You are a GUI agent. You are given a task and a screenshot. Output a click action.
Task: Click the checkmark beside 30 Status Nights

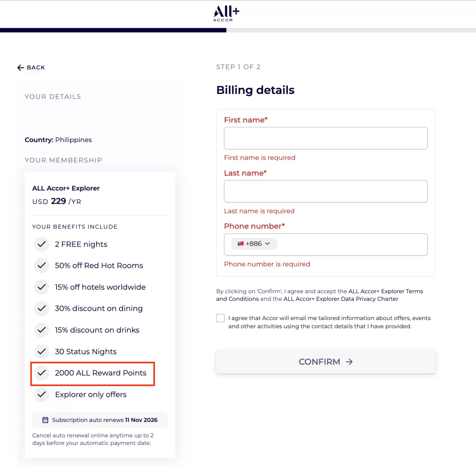point(42,352)
